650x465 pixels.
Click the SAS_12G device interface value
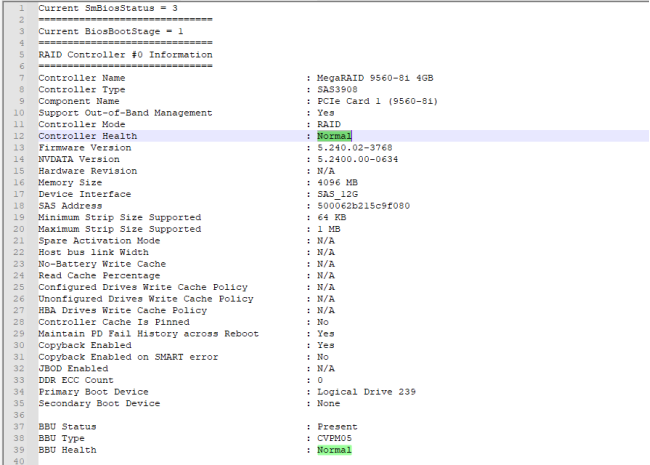tap(337, 194)
